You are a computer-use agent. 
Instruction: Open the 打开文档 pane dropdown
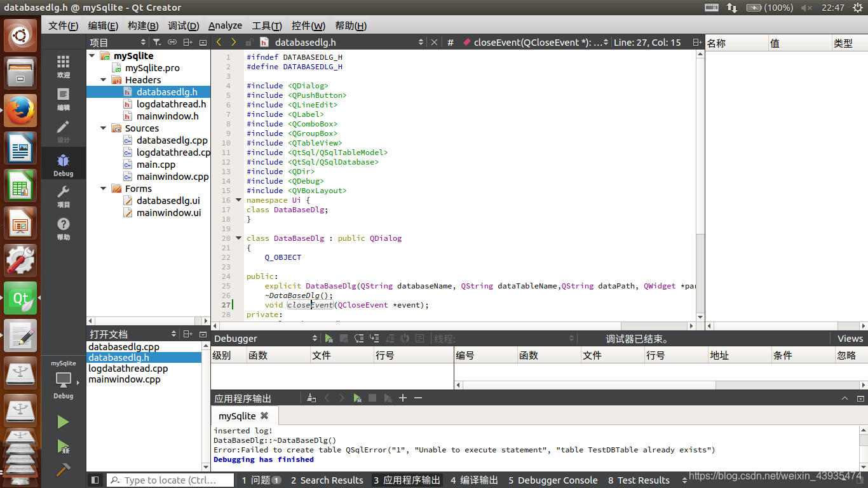click(132, 334)
